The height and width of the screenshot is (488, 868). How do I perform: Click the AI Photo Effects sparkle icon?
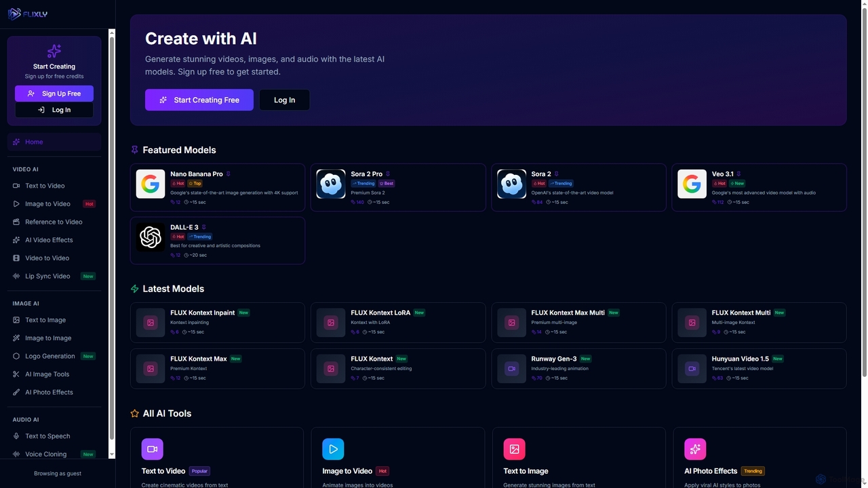click(x=695, y=449)
